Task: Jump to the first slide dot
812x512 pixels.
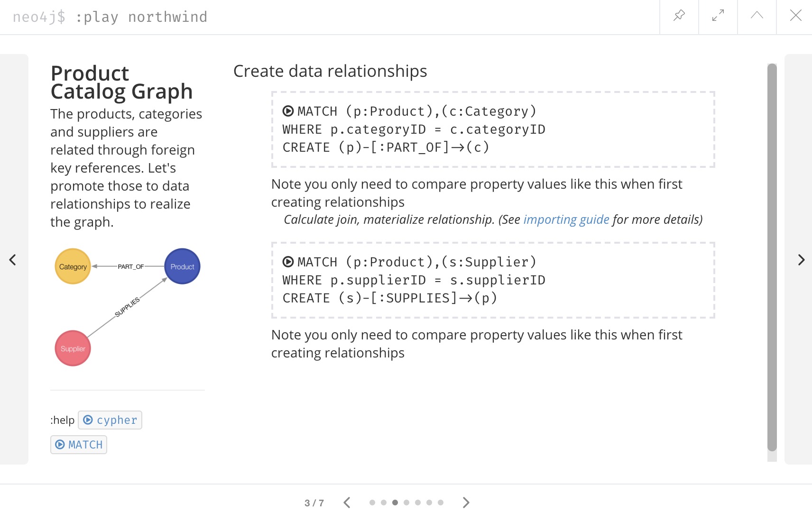Action: (x=372, y=503)
